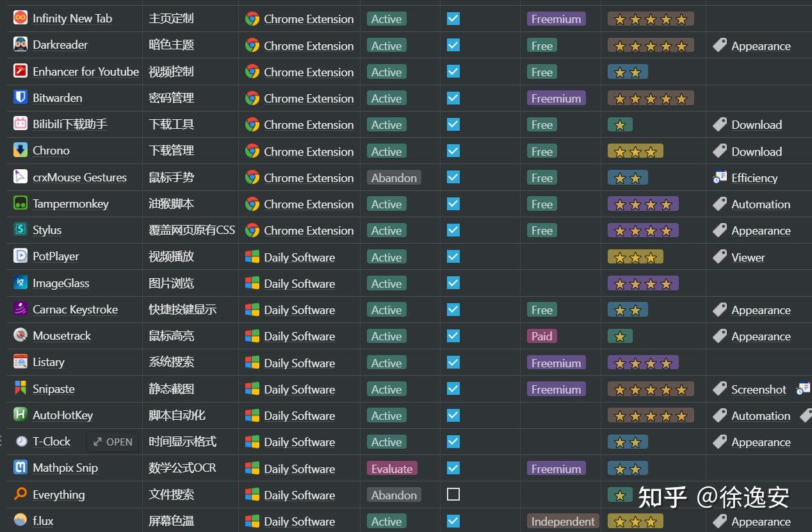The image size is (812, 532).
Task: Click the Independent tag on f.lux row
Action: tap(563, 521)
